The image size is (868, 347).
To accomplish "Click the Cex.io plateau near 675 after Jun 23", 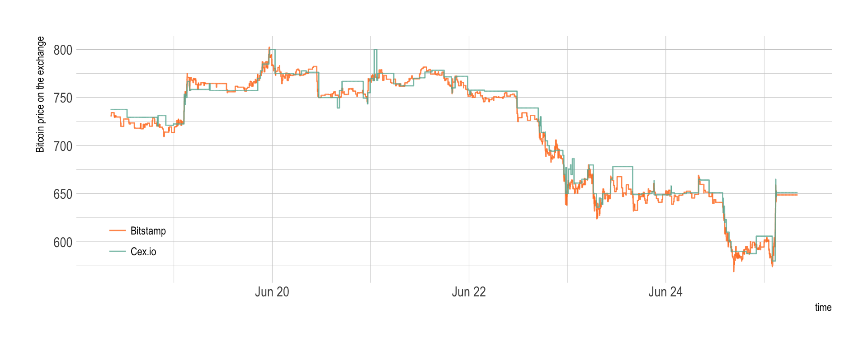I will 623,167.
